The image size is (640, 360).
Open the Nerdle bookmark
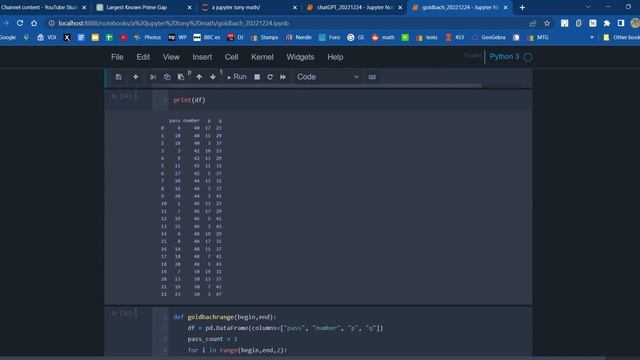click(298, 37)
